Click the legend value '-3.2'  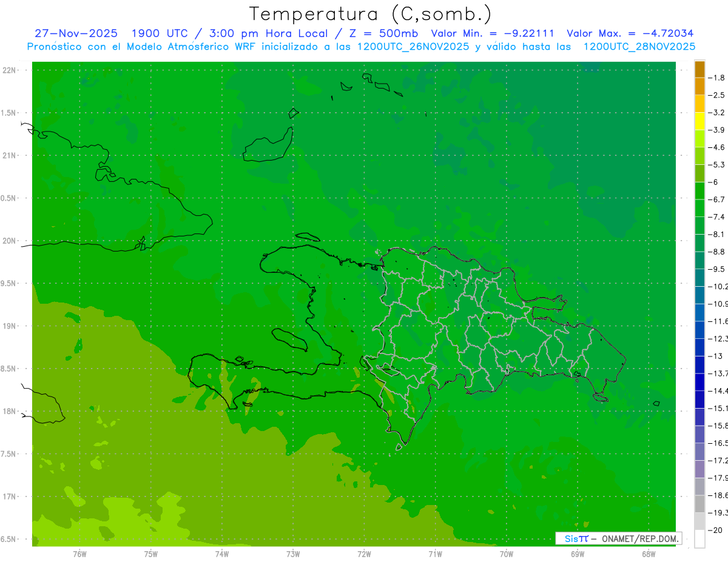point(716,113)
